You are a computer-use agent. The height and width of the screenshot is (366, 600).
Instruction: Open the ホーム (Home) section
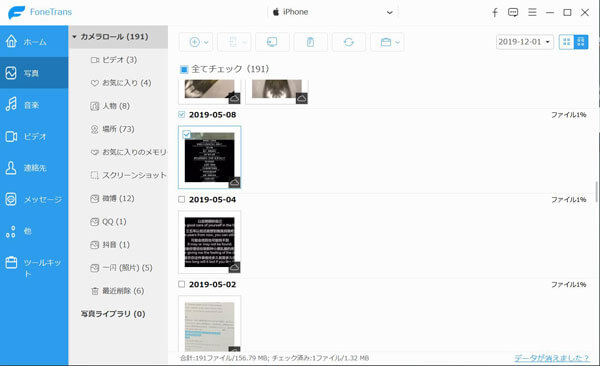[34, 41]
